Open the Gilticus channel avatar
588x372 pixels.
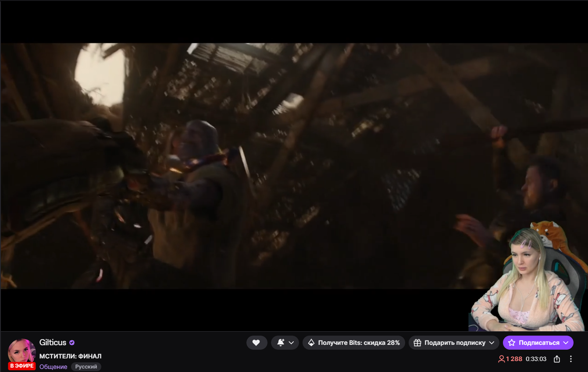[x=22, y=352]
